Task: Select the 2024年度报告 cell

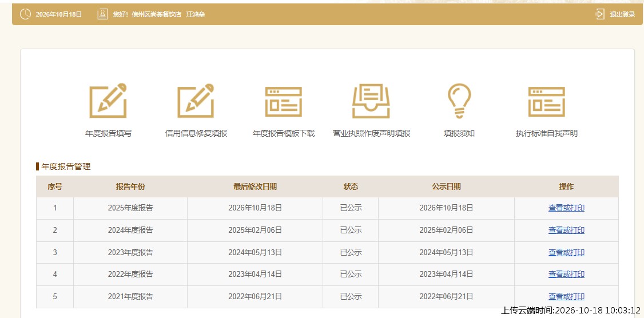Action: [130, 230]
